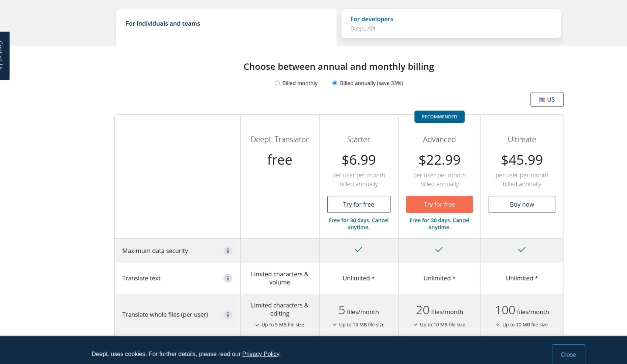
Task: Close the cookie notice banner
Action: pyautogui.click(x=568, y=354)
